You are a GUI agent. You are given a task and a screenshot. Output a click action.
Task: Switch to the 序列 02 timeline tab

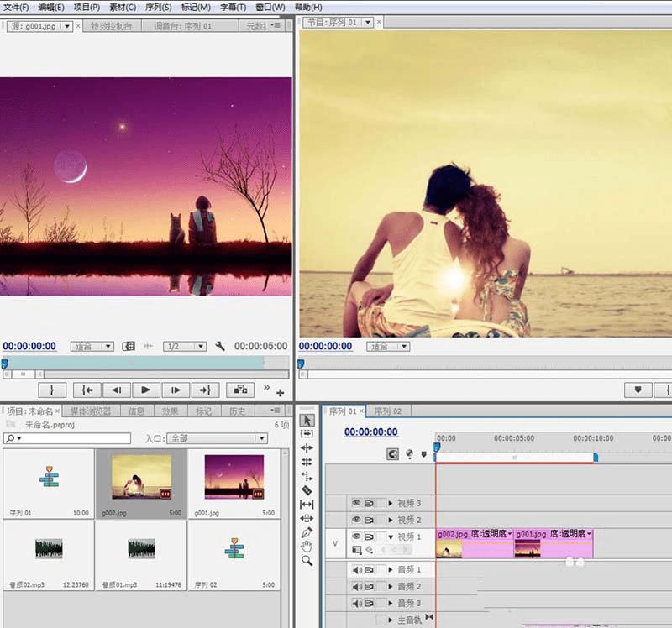coord(386,411)
